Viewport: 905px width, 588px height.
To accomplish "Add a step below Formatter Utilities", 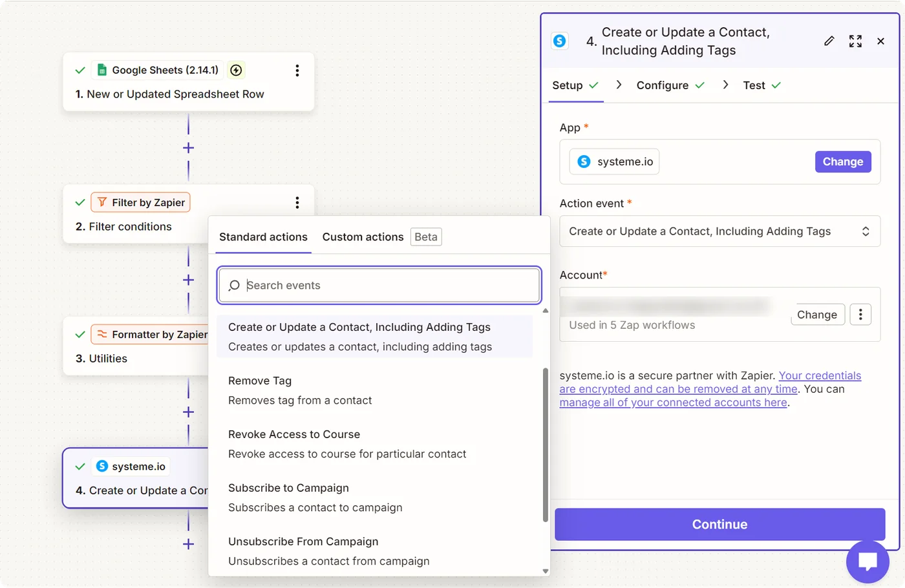I will point(188,412).
